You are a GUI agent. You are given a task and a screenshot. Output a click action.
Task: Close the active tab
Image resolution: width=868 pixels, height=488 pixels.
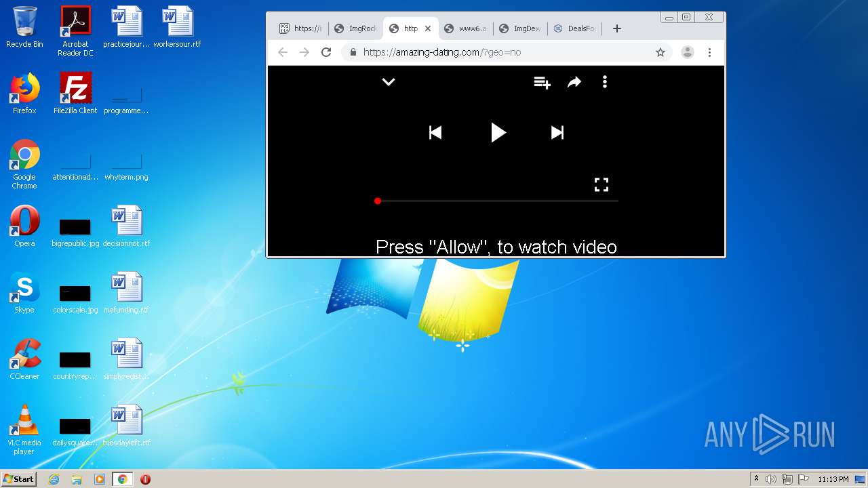coord(428,28)
